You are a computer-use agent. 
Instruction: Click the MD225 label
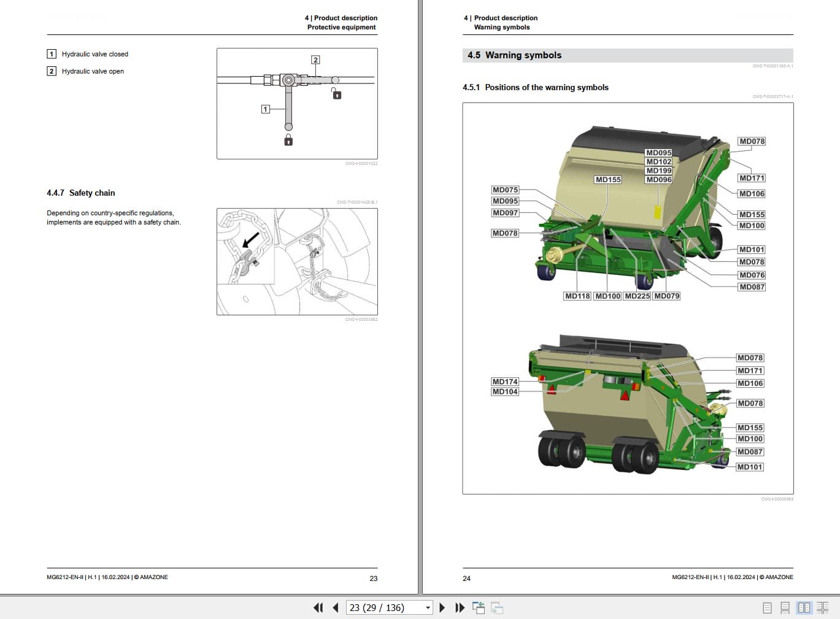point(637,296)
